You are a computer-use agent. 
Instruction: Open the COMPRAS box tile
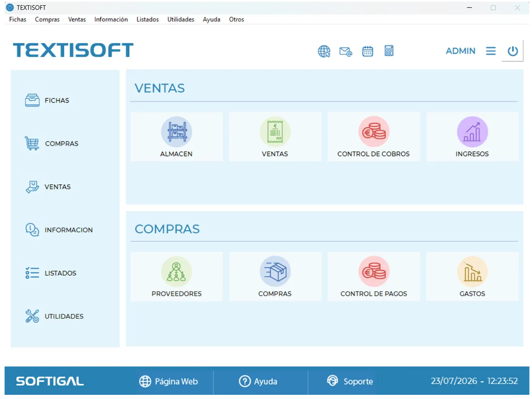click(x=275, y=276)
